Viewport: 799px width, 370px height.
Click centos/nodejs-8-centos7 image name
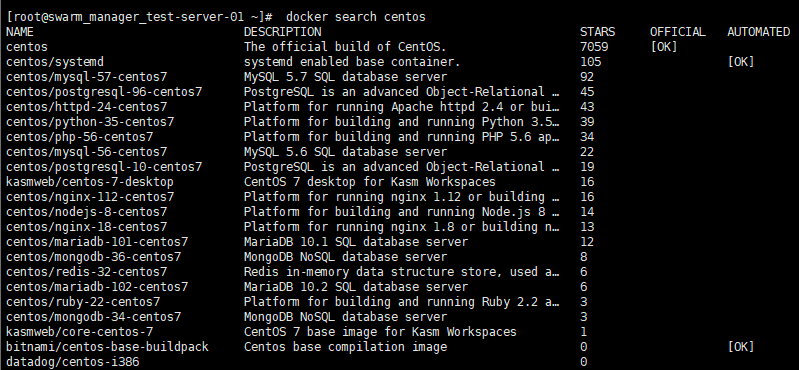87,212
